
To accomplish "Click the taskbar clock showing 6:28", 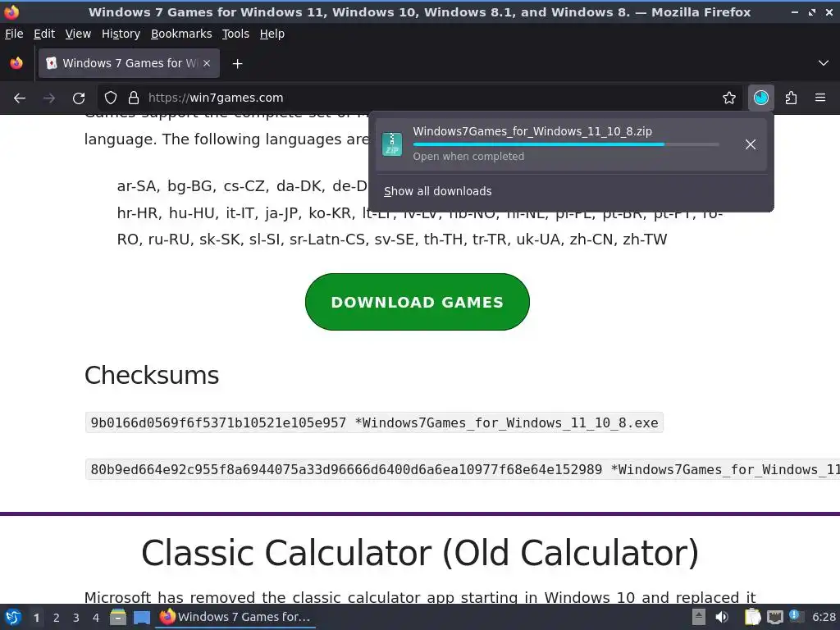I will click(x=824, y=617).
